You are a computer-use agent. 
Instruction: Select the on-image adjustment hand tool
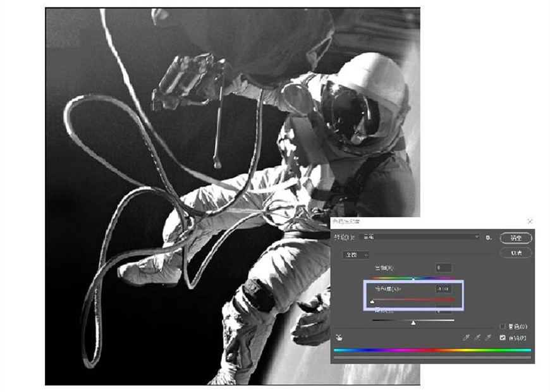(x=339, y=338)
